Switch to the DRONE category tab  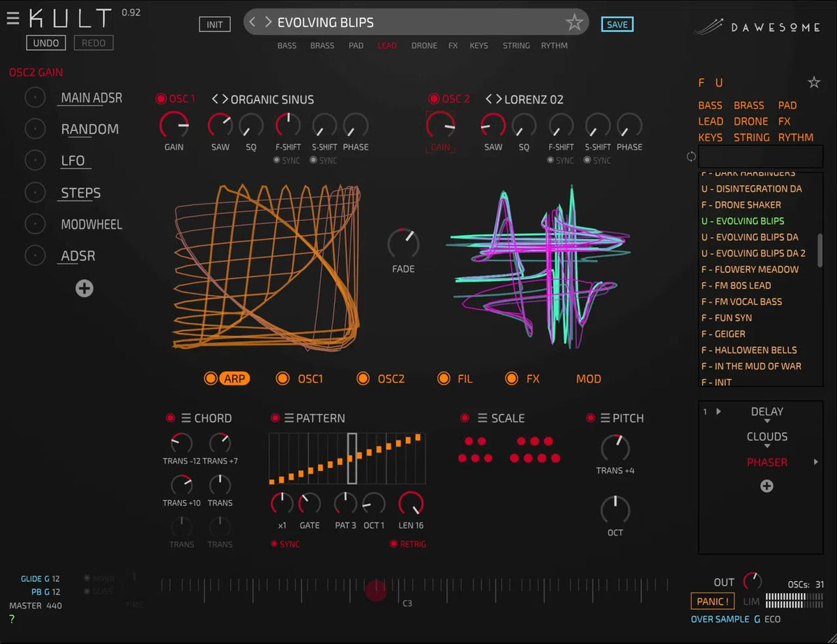pyautogui.click(x=424, y=45)
